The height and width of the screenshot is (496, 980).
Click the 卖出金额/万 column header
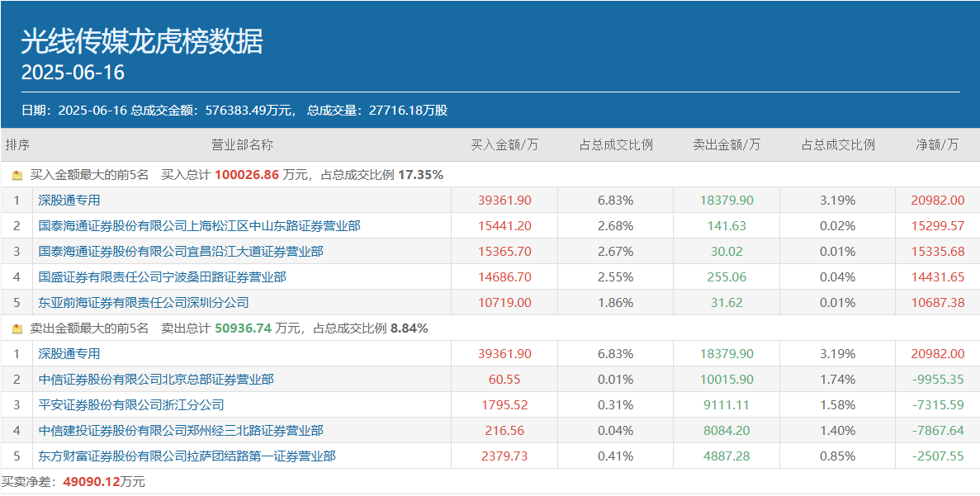tap(727, 144)
